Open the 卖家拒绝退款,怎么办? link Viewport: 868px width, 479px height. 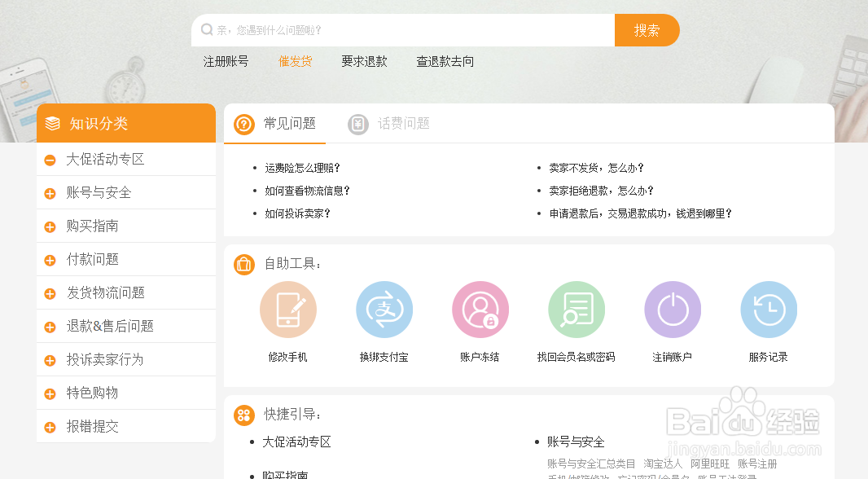pos(601,191)
